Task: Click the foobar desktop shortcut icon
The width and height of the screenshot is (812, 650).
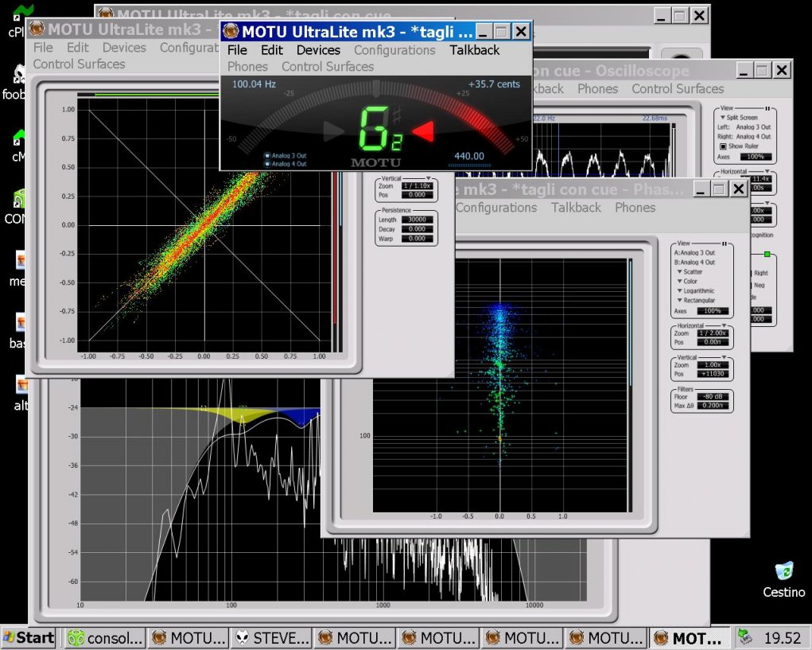Action: [x=19, y=74]
